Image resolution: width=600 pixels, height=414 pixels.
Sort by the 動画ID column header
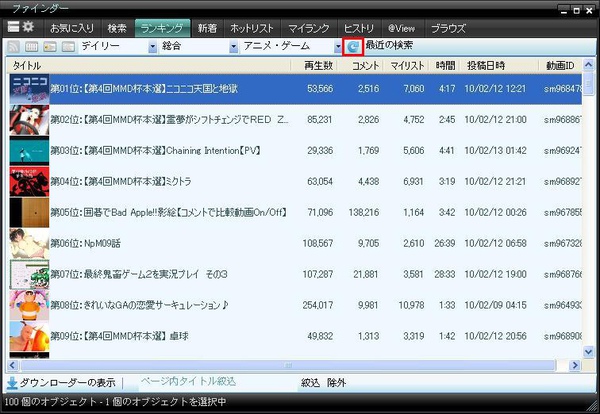[x=560, y=66]
